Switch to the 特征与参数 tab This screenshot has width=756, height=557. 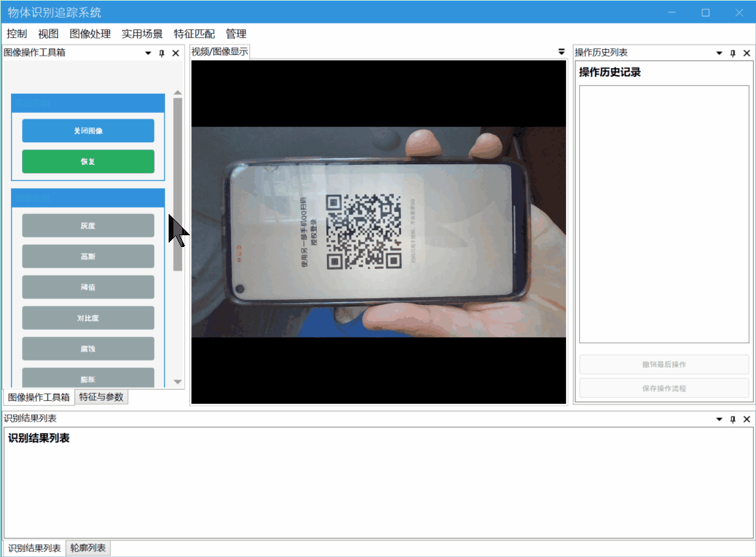click(x=101, y=397)
